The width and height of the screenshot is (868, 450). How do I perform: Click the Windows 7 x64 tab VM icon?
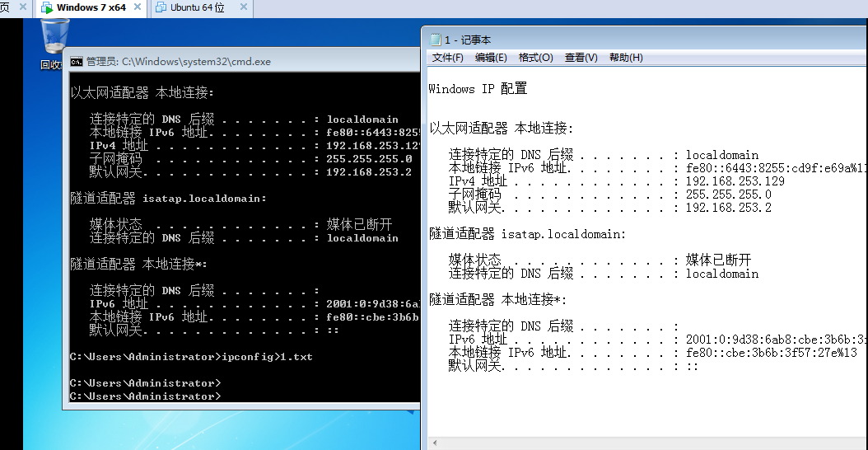47,7
